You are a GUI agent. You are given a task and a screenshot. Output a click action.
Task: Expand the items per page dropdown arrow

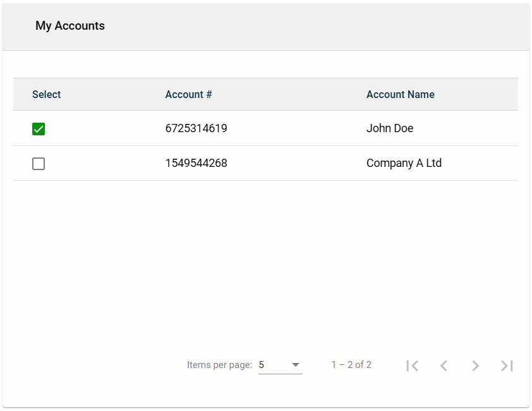click(295, 365)
